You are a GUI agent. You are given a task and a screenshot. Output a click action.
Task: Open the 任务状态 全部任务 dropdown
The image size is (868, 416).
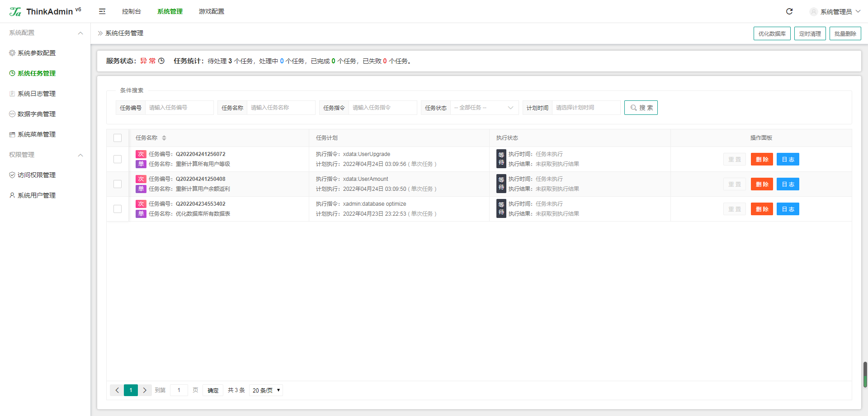click(484, 108)
